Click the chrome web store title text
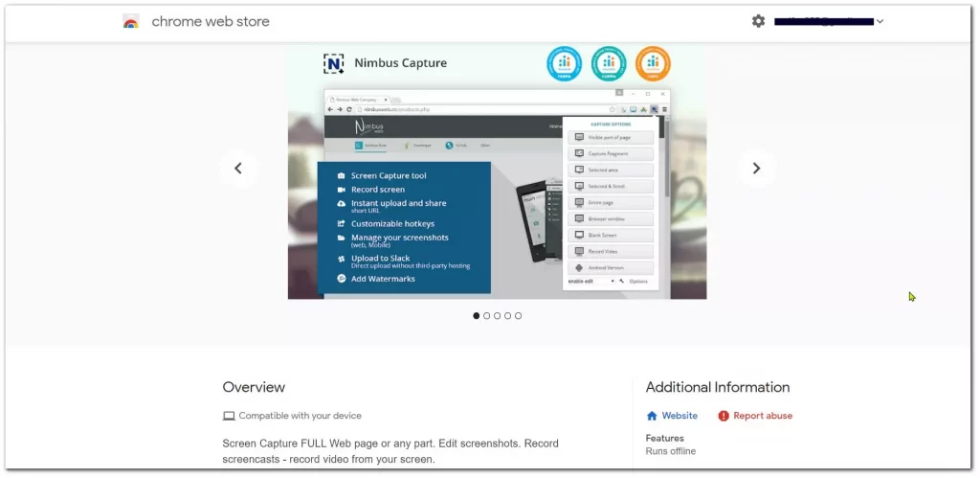This screenshot has width=980, height=478. coord(211,21)
